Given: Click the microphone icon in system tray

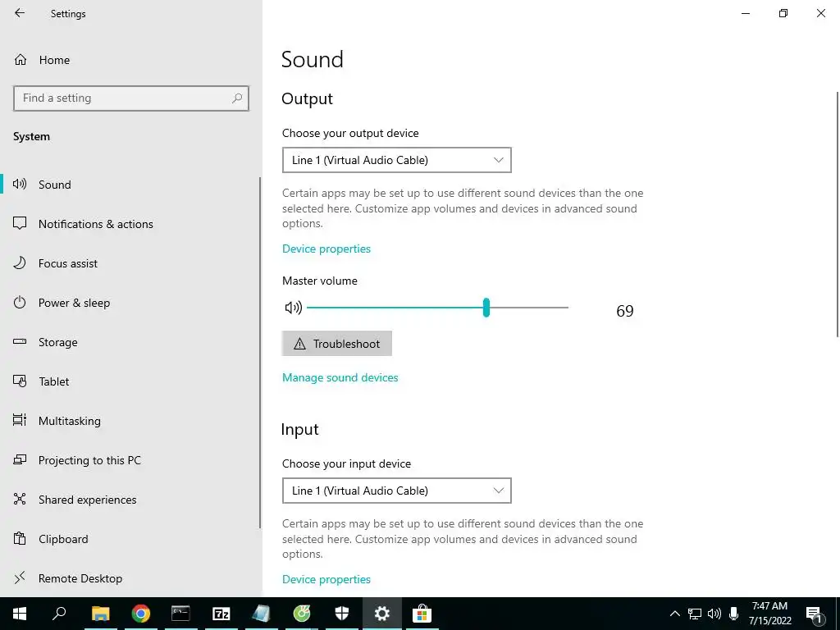Looking at the screenshot, I should (x=734, y=614).
